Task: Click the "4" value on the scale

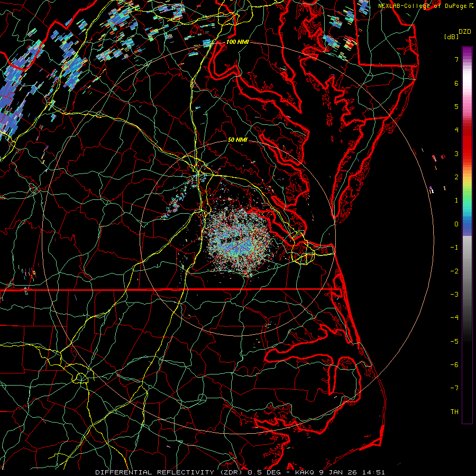Action: click(x=456, y=130)
